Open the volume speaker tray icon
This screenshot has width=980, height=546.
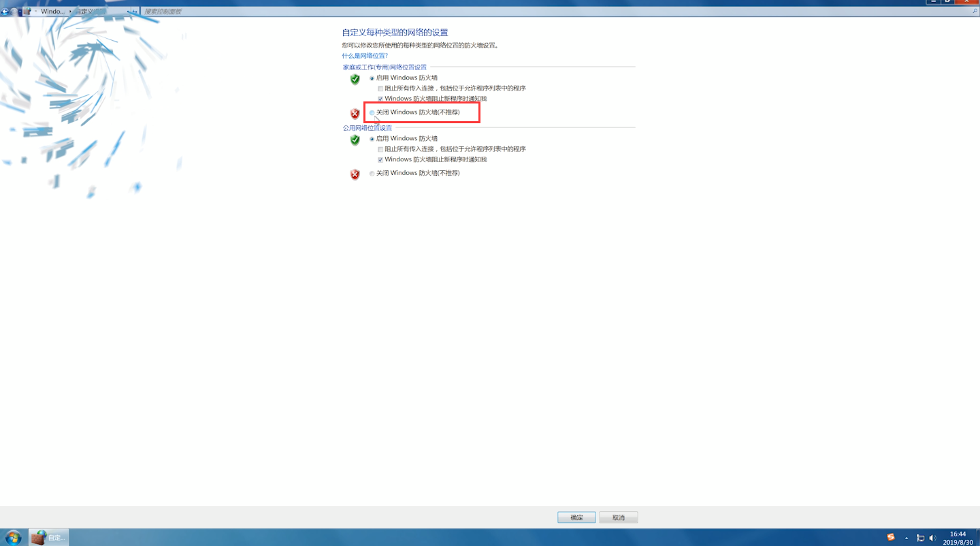(x=932, y=538)
